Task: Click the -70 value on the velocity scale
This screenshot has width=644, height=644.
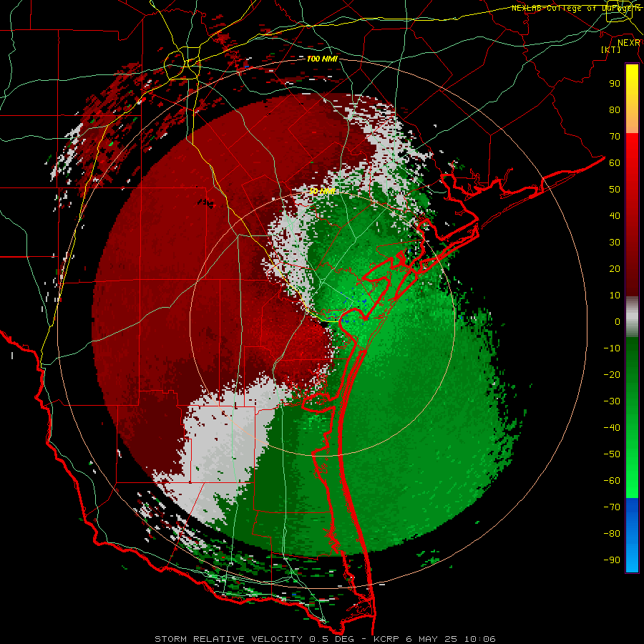Action: click(x=612, y=507)
